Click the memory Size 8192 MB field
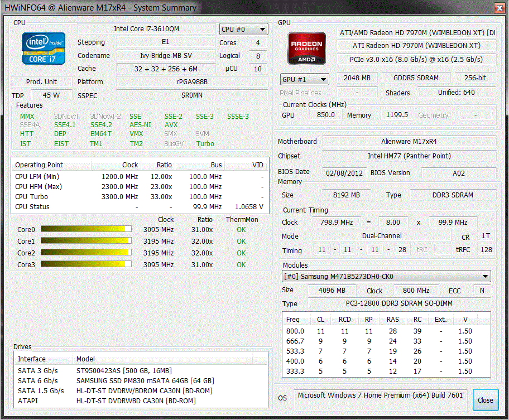This screenshot has height=420, width=509. tap(347, 195)
